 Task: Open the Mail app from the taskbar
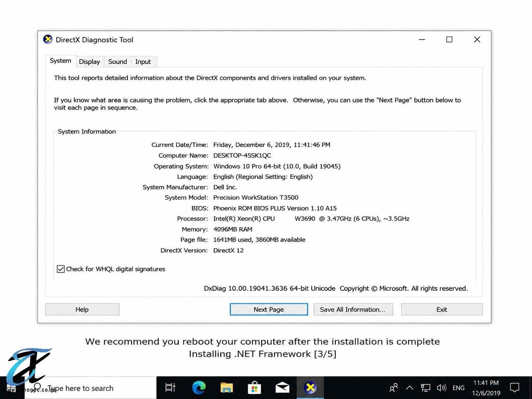click(283, 388)
